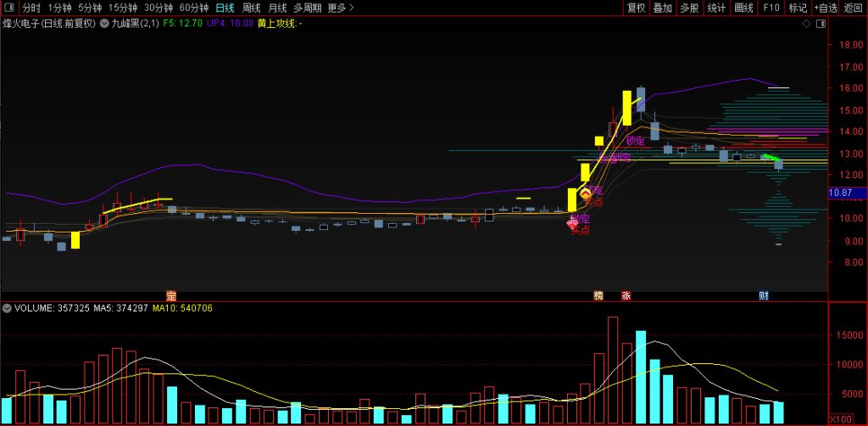Click the orange diamond signal icon on chart
Viewport: 868px width, 426px height.
pos(585,194)
